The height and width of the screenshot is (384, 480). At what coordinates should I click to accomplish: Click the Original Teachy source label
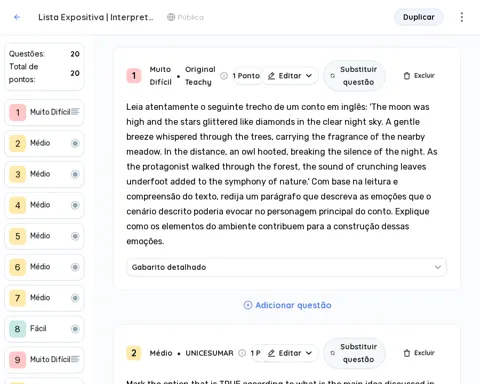coord(200,76)
